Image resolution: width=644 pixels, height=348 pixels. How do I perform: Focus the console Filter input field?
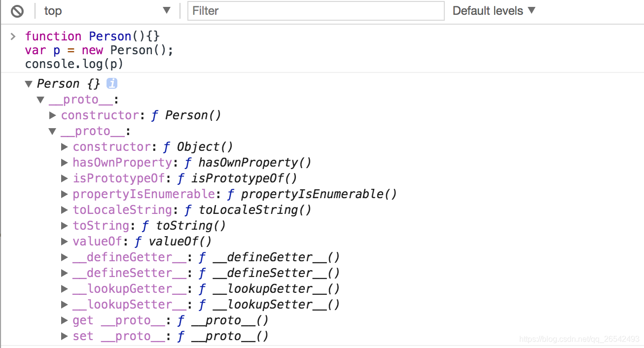(316, 11)
